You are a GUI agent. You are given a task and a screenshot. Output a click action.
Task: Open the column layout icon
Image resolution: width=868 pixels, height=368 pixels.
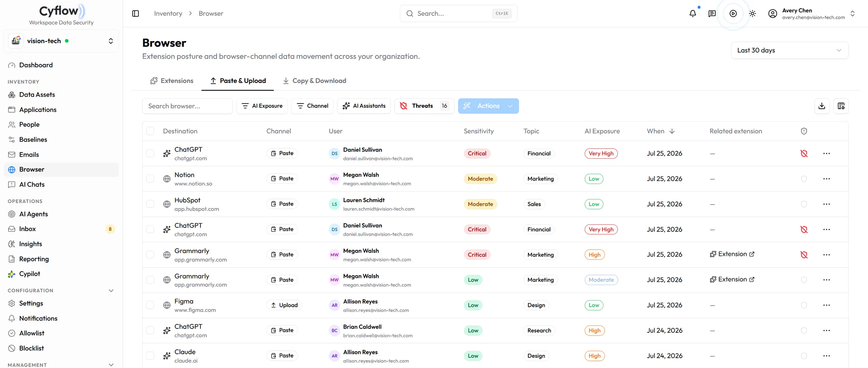[x=841, y=106]
